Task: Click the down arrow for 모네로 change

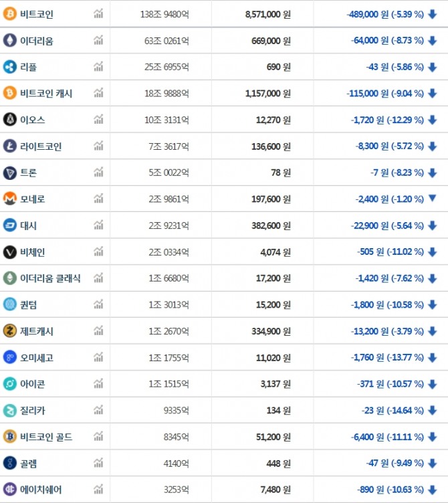Action: (x=432, y=199)
